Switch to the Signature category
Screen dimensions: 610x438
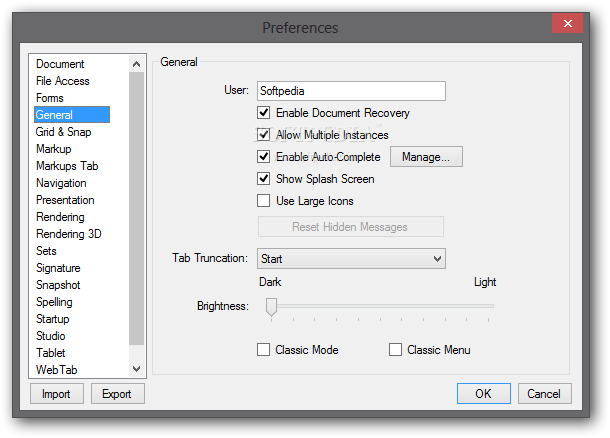[x=58, y=268]
